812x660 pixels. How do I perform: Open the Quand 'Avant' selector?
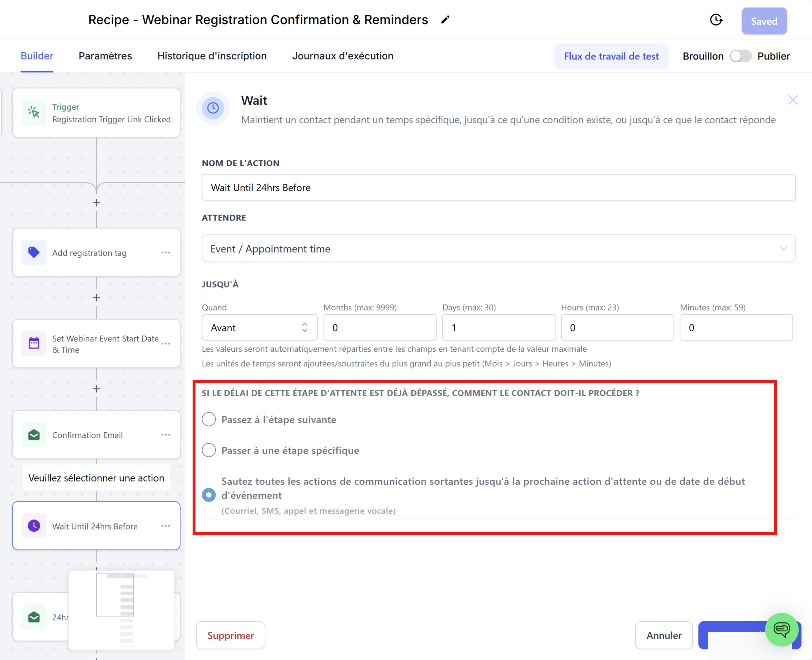(260, 327)
